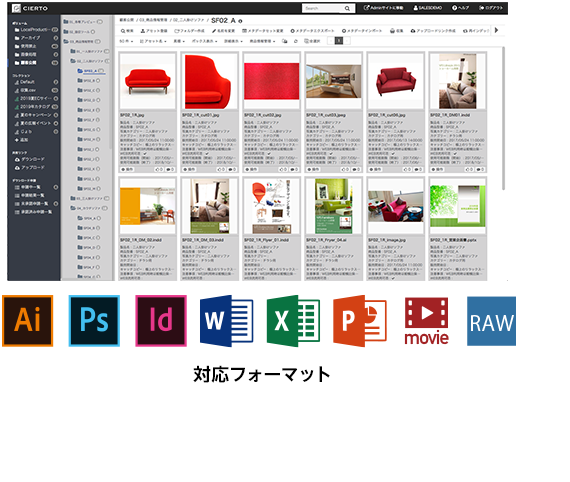Click the Adobe Illustrator Ai format icon
The width and height of the screenshot is (570, 482).
click(28, 321)
